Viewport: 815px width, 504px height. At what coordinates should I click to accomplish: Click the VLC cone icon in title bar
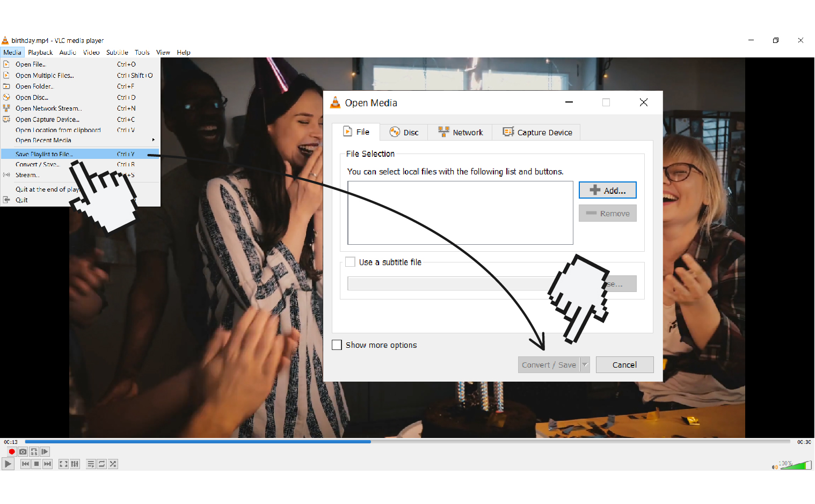point(5,40)
